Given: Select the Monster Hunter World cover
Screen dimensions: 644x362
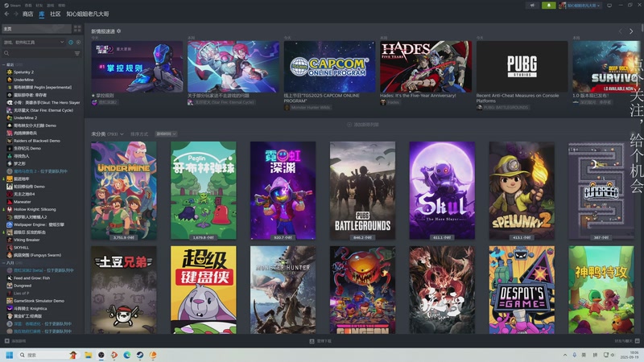Looking at the screenshot, I should pyautogui.click(x=283, y=290).
